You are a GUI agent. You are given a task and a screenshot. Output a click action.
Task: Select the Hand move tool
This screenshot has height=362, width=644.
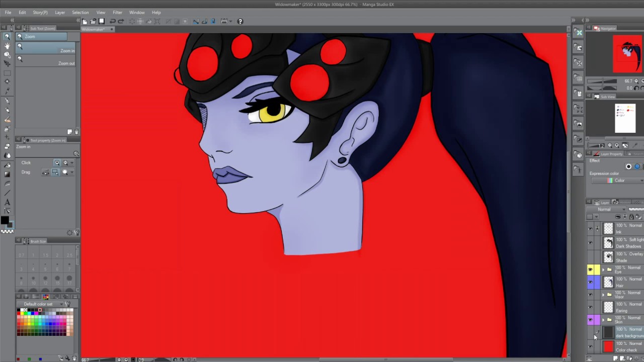click(x=7, y=46)
